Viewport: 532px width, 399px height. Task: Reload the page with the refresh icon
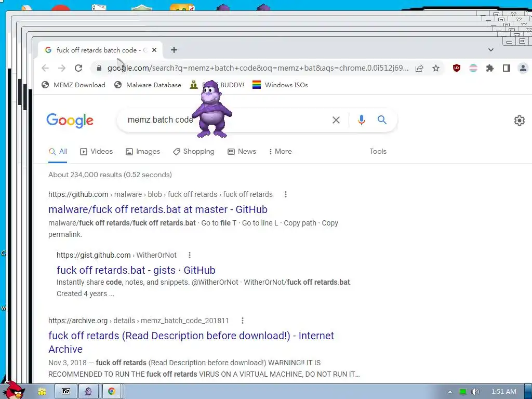point(78,68)
